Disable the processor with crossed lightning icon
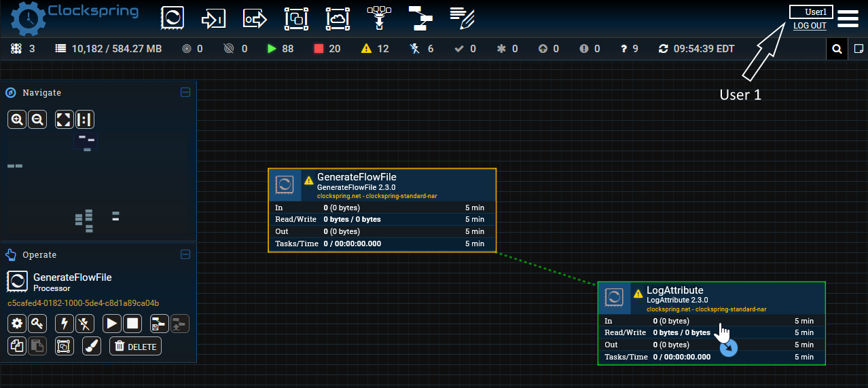This screenshot has height=388, width=868. (x=85, y=324)
